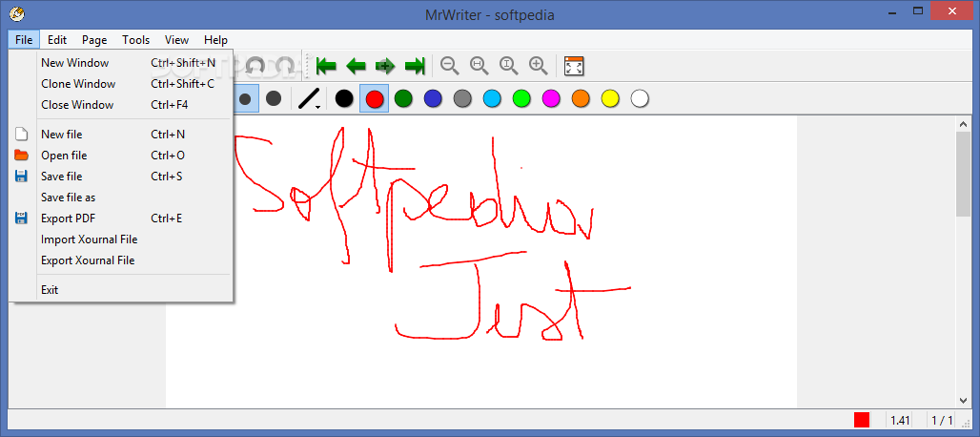
Task: Jump to the last page arrow
Action: tap(415, 65)
